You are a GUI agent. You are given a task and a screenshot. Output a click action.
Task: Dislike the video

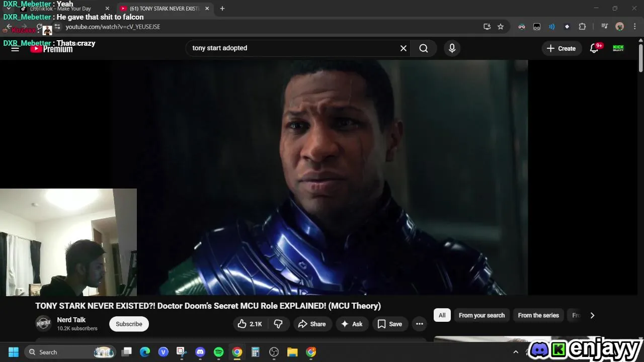[x=278, y=324]
